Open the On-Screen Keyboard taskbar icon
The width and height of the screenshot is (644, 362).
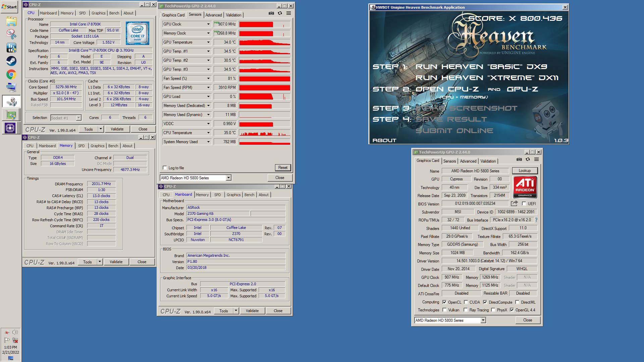[11, 87]
